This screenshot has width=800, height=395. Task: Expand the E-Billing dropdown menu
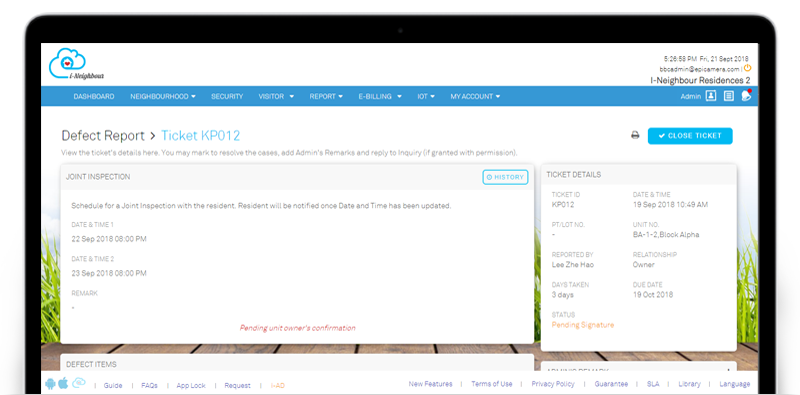click(x=380, y=96)
